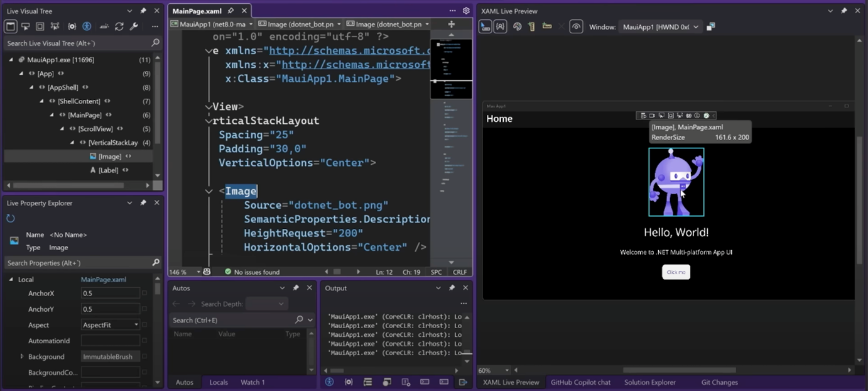Toggle the vertical ruler in XAML Live Preview
This screenshot has width=868, height=391.
(532, 26)
